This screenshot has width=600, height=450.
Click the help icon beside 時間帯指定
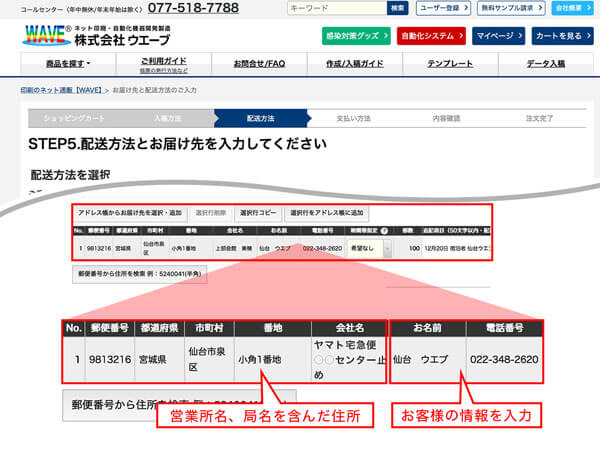pos(384,229)
